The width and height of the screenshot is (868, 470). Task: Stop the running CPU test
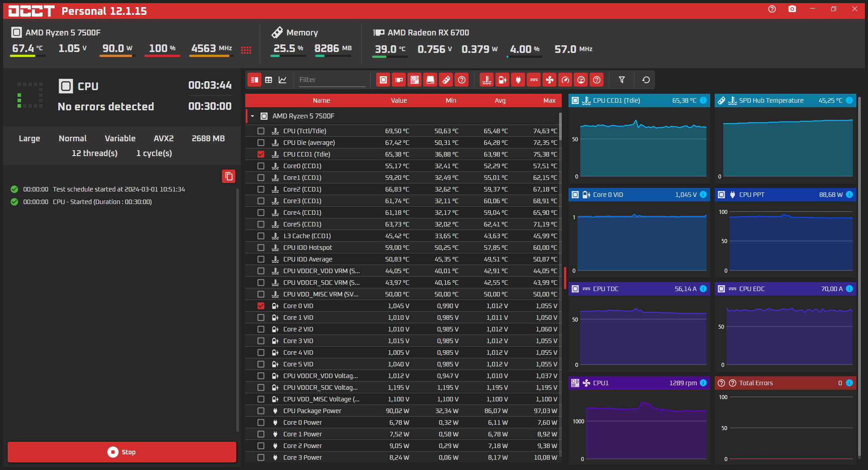(x=122, y=452)
